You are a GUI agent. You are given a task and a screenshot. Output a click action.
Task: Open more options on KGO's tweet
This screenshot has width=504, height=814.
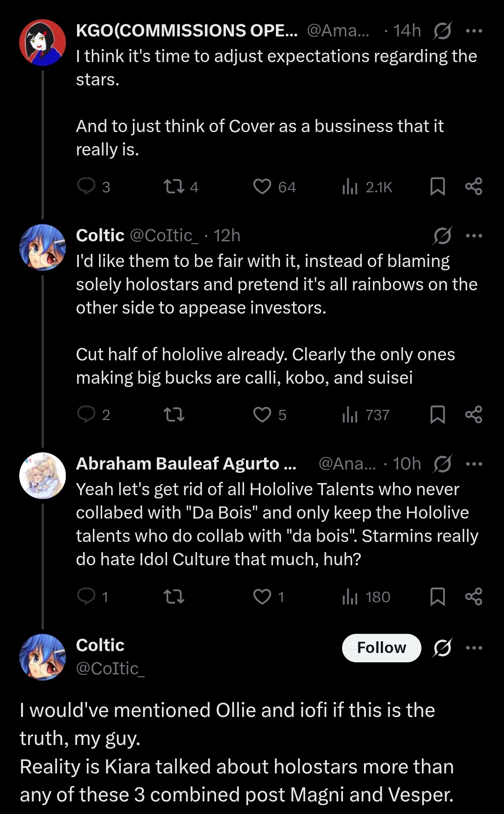coord(474,31)
